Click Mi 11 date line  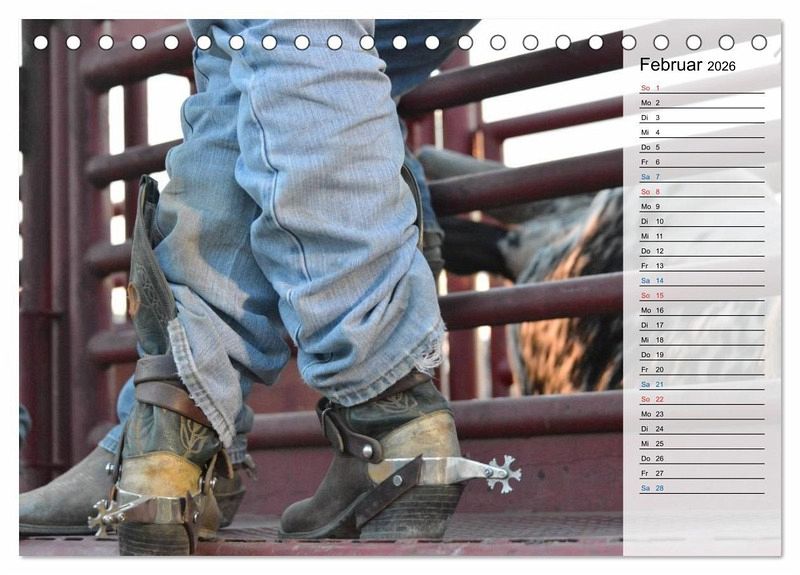701,236
